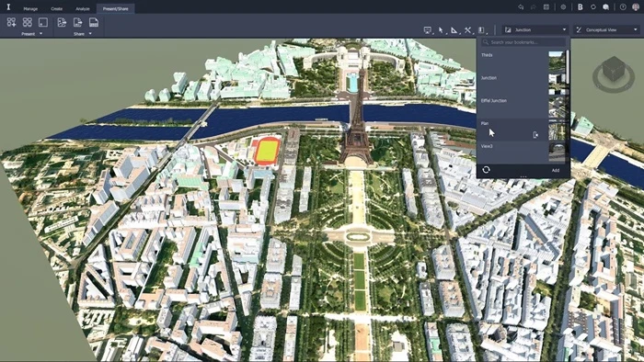This screenshot has height=362, width=644.
Task: Open the second Present panel grid icon
Action: pos(27,22)
